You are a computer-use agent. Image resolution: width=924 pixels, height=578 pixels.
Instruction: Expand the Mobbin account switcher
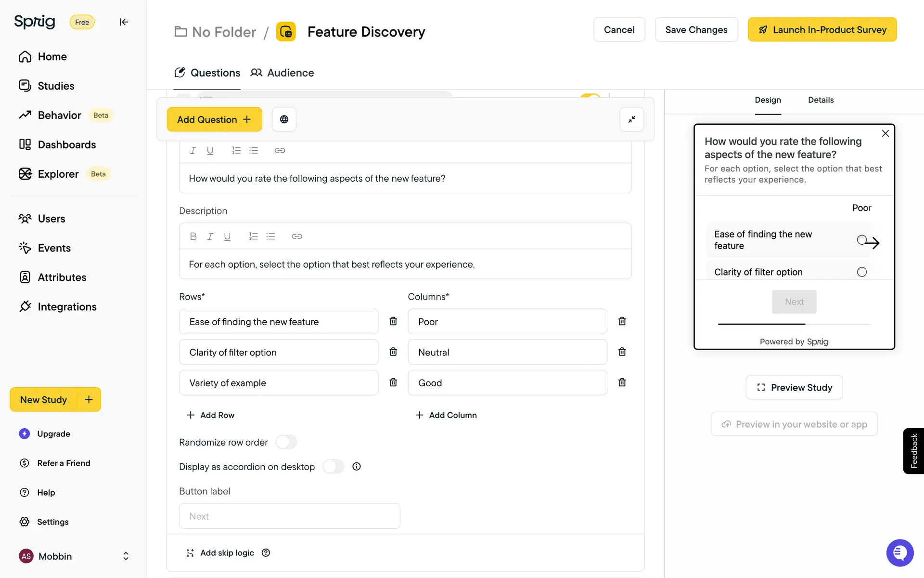(x=126, y=556)
